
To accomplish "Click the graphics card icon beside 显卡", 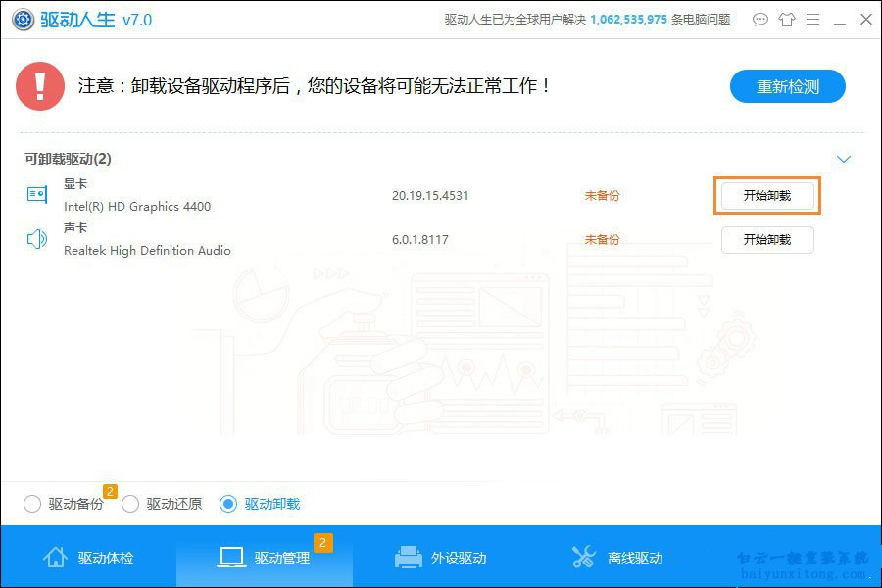I will tap(36, 194).
